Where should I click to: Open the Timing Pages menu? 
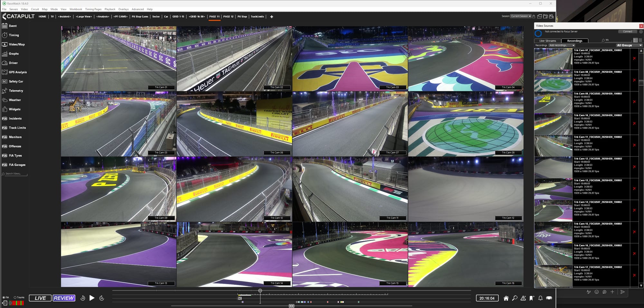point(93,9)
